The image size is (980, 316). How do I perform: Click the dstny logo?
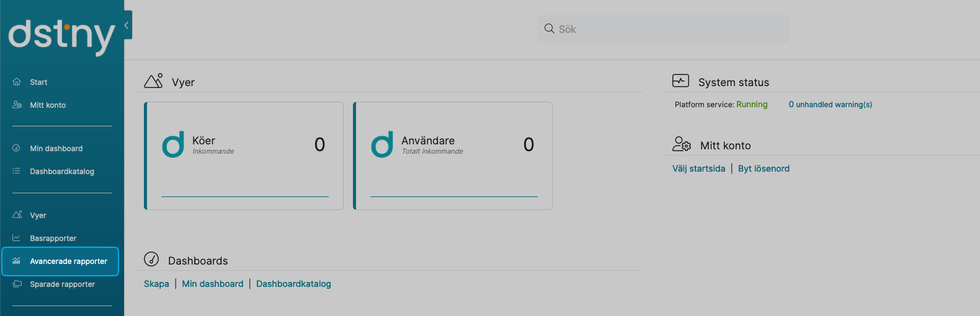coord(61,36)
